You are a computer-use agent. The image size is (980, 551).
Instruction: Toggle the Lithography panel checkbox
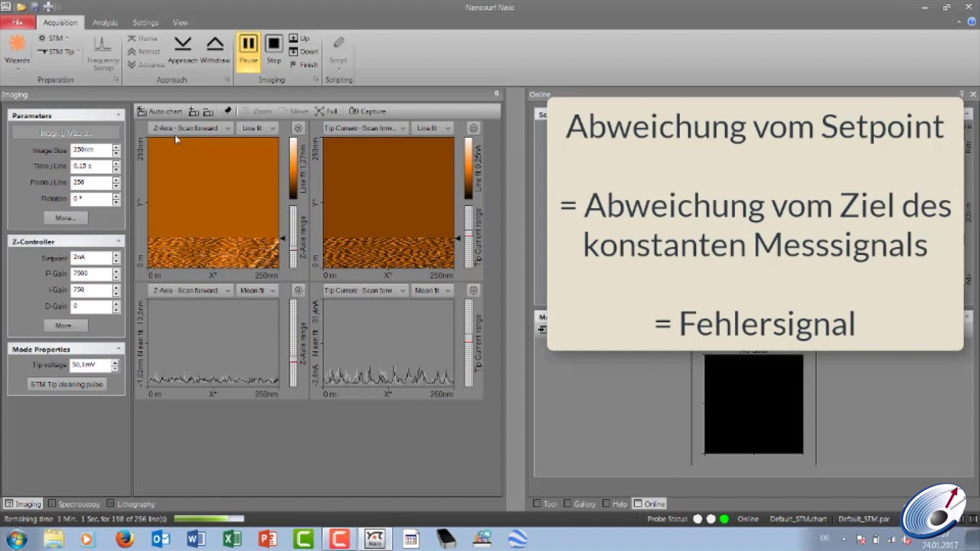110,504
